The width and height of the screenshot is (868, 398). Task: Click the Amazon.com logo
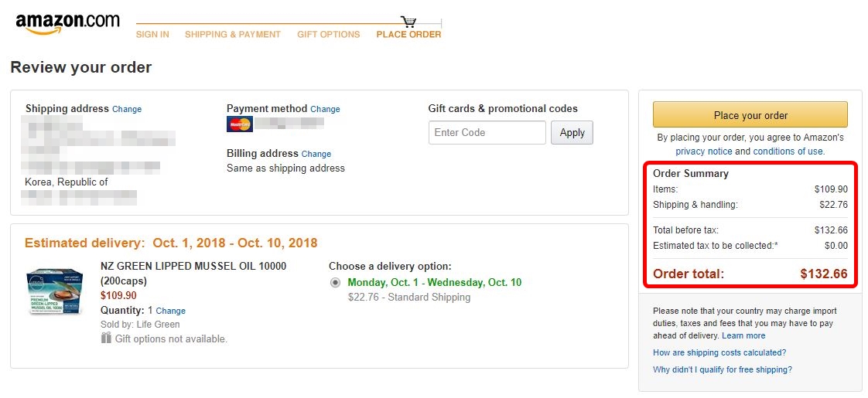[67, 24]
